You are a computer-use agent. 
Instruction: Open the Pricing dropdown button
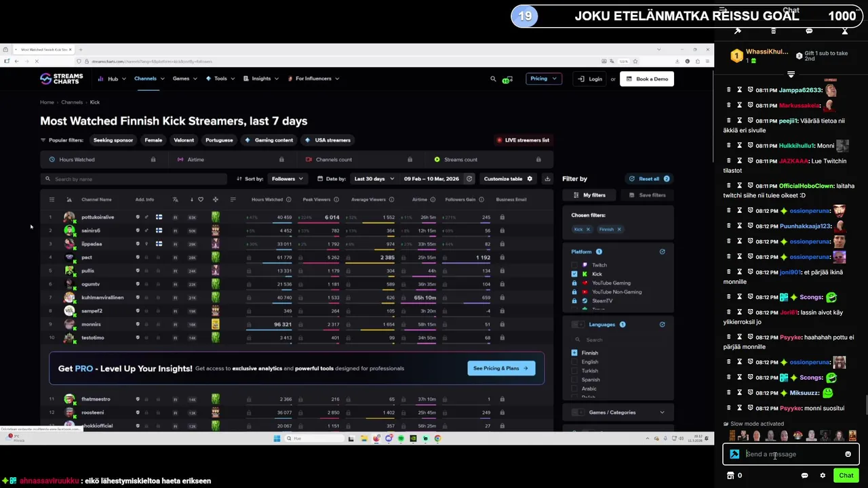tap(543, 79)
